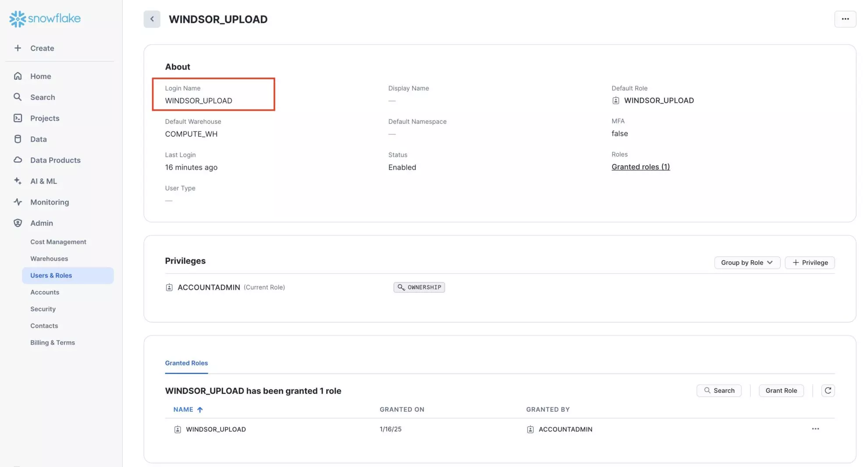
Task: Open row options for WINDSOR_UPLOAD granted role
Action: tap(815, 429)
